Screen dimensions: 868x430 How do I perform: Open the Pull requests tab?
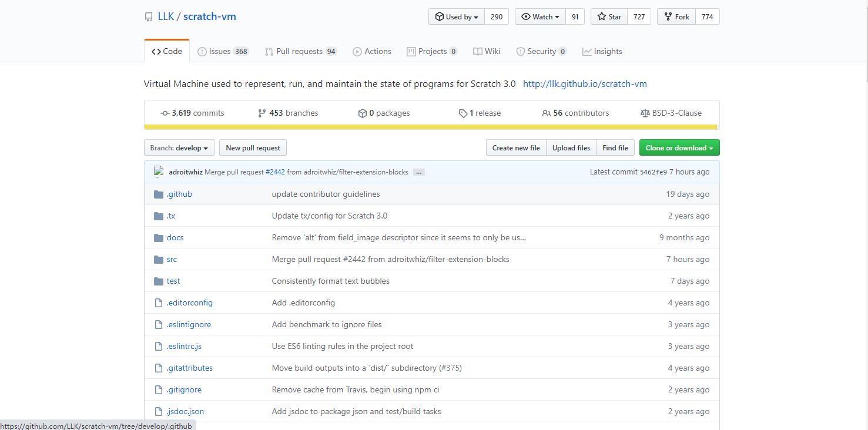click(x=300, y=52)
